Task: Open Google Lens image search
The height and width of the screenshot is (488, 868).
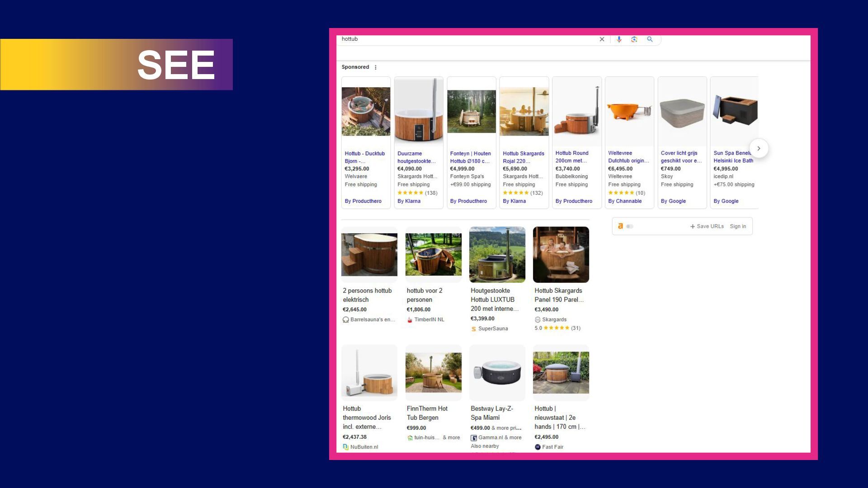Action: (634, 39)
